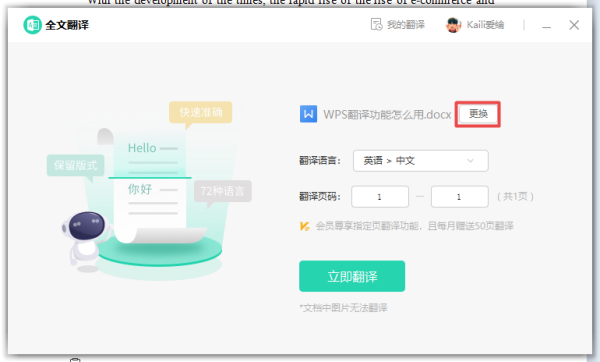Image resolution: width=600 pixels, height=362 pixels.
Task: Click the 立即翻译 button
Action: click(x=352, y=276)
